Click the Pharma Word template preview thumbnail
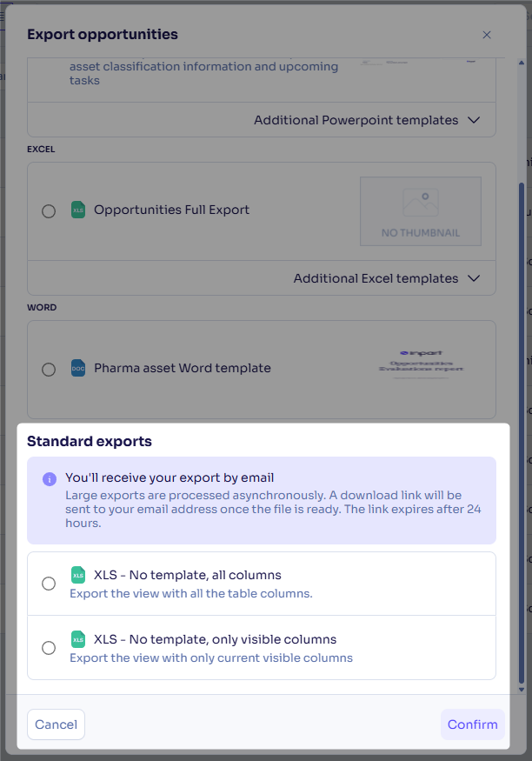The width and height of the screenshot is (532, 761). 421,363
